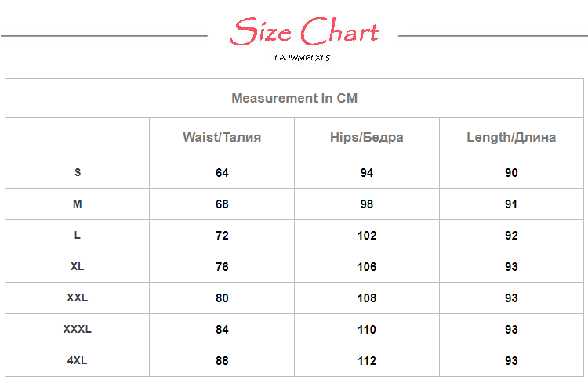Select the Length/Длина column header
588x379 pixels.
[511, 138]
